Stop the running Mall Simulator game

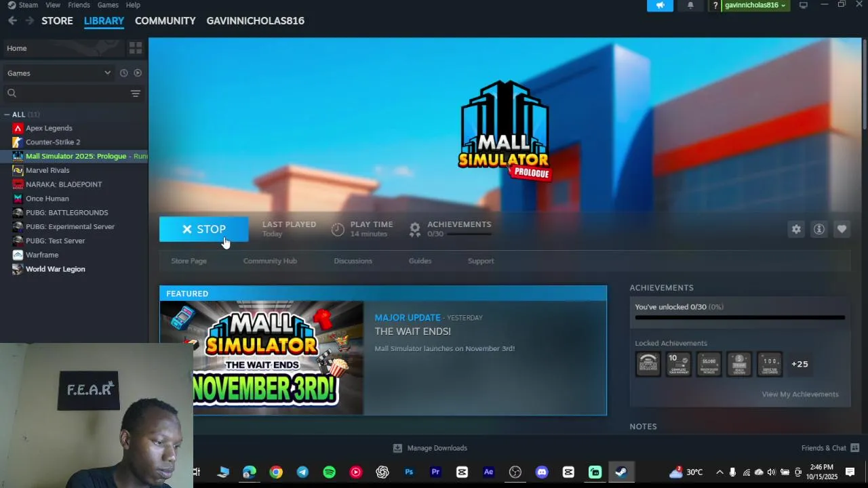(x=203, y=229)
